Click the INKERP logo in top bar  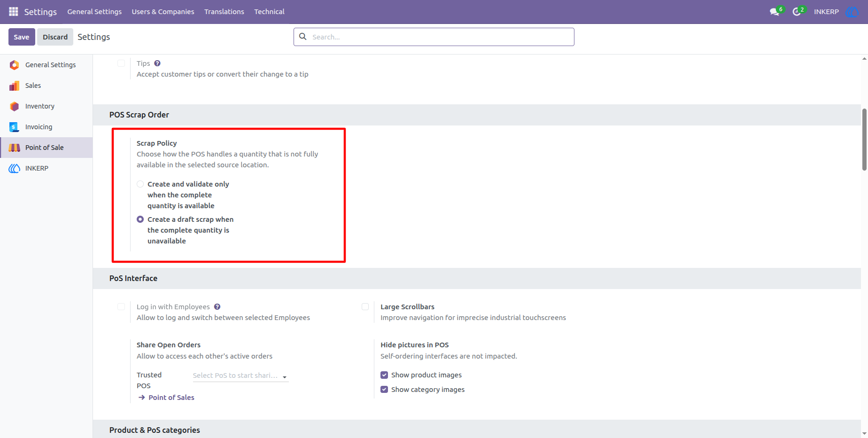point(852,12)
